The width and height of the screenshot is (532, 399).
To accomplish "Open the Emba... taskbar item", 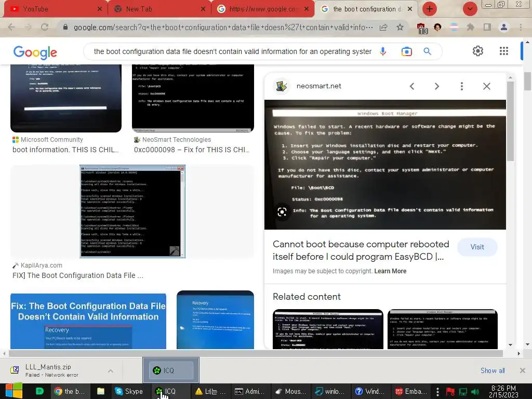I will click(x=411, y=391).
